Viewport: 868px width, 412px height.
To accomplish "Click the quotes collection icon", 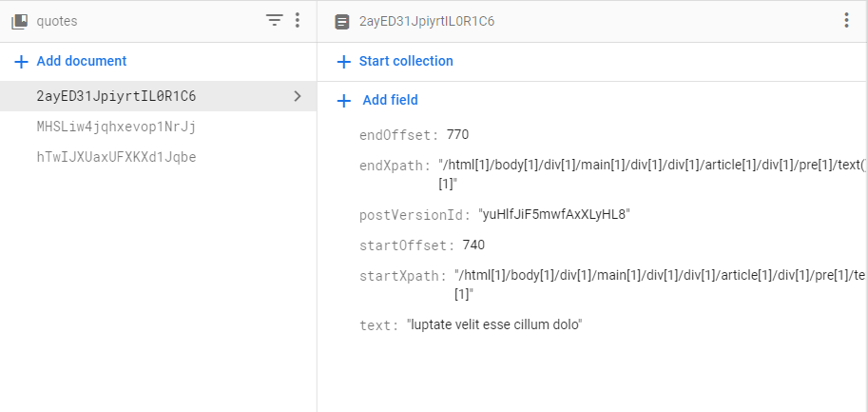I will tap(19, 22).
